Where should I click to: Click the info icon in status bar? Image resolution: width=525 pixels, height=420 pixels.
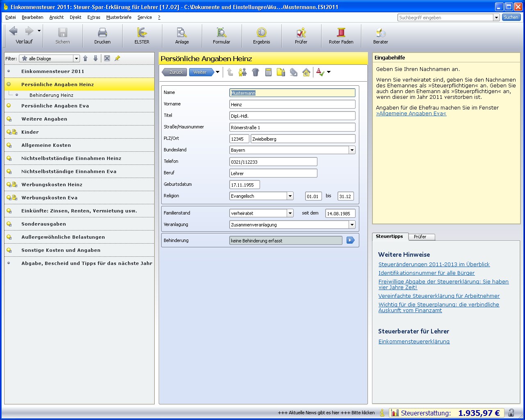coord(382,413)
